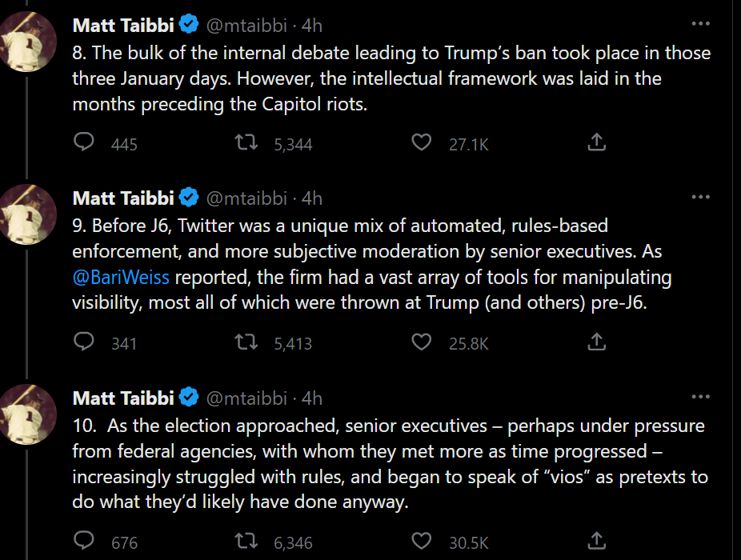Image resolution: width=741 pixels, height=560 pixels.
Task: Open more options menu for tweet 10
Action: [700, 396]
